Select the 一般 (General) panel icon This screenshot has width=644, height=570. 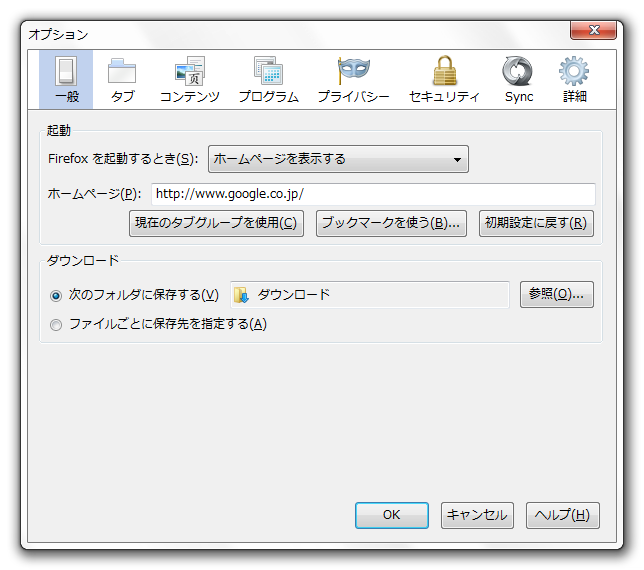(x=66, y=79)
